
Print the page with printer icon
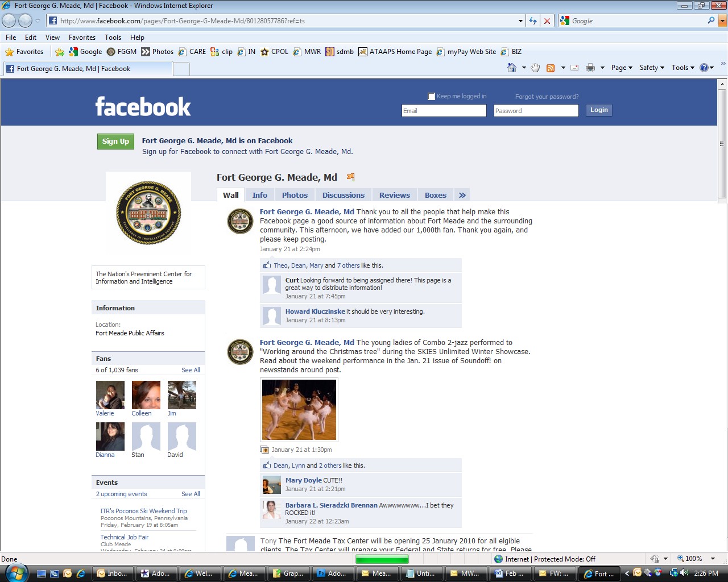click(x=590, y=68)
